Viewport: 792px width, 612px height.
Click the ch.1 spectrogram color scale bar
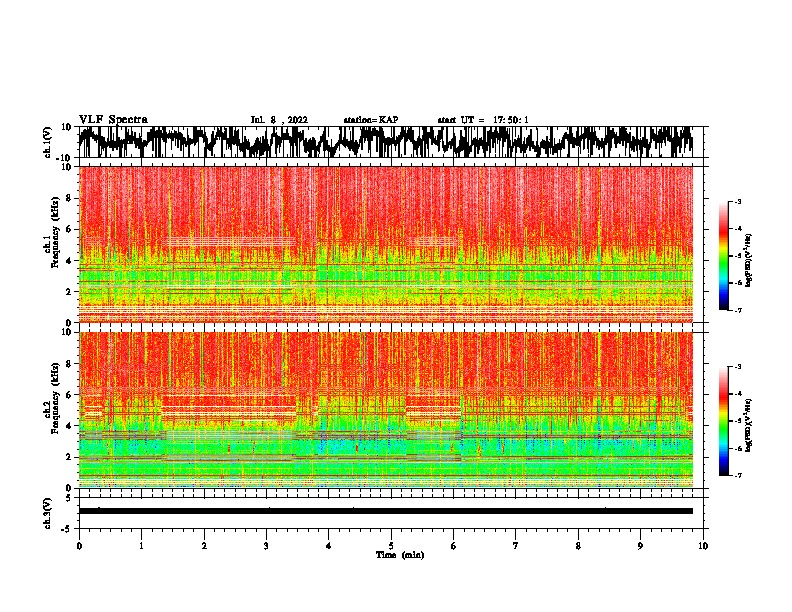click(x=723, y=256)
